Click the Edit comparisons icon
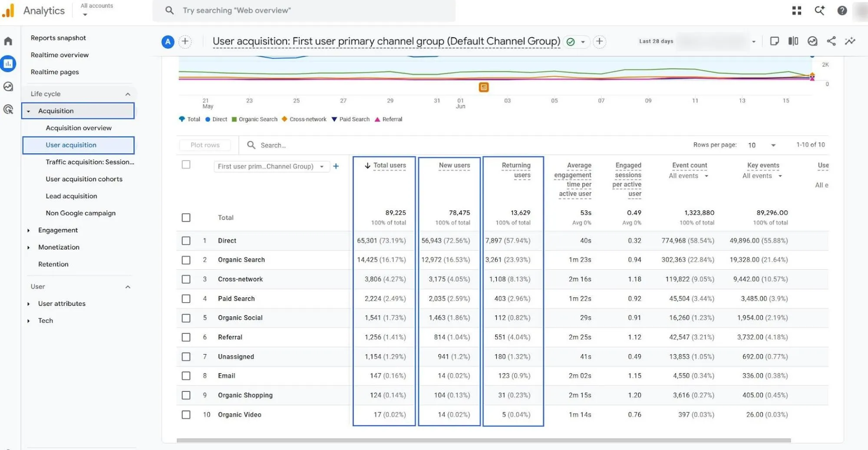This screenshot has width=868, height=450. (x=793, y=41)
